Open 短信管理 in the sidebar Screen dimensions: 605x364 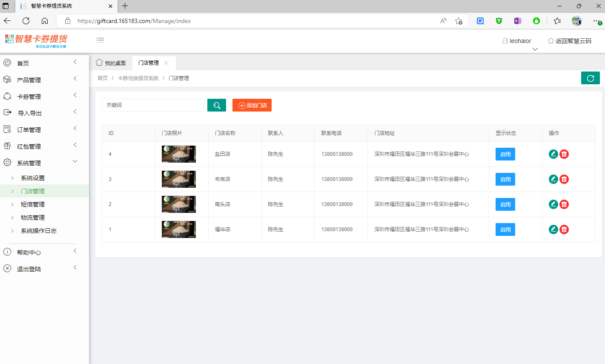[x=33, y=204]
